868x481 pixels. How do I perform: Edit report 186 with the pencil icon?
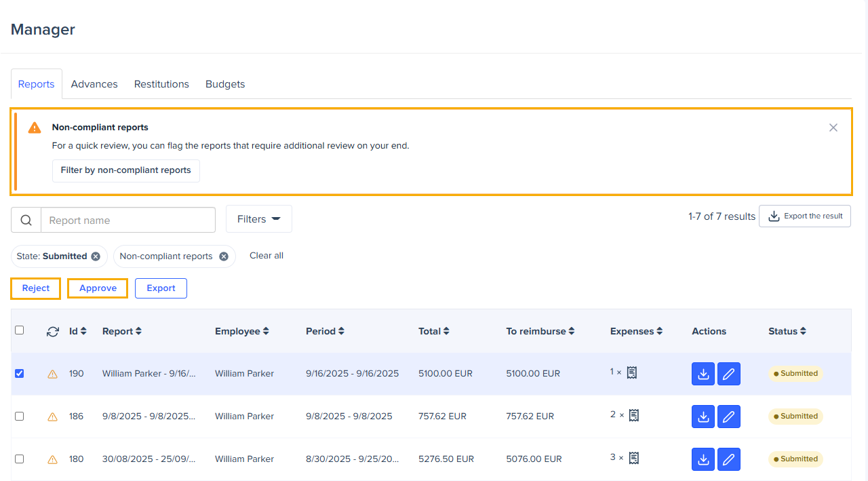coord(729,417)
